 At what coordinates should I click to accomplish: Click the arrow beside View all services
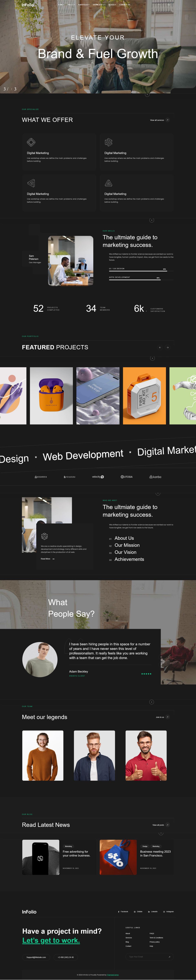pyautogui.click(x=167, y=120)
